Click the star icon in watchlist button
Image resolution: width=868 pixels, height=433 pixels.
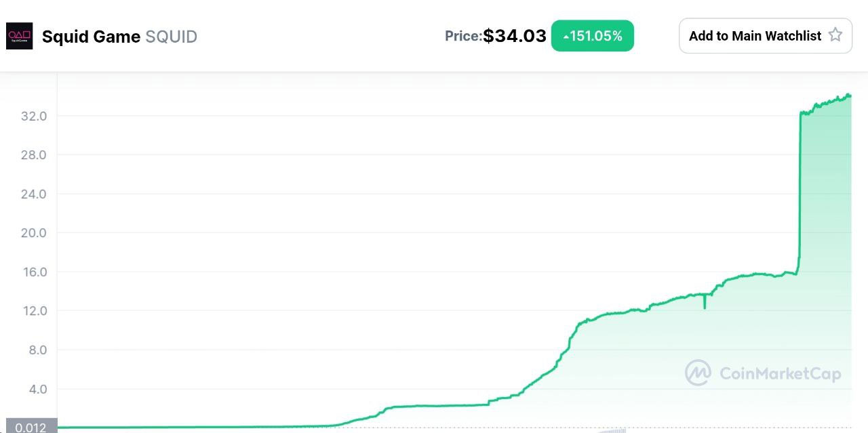(835, 35)
